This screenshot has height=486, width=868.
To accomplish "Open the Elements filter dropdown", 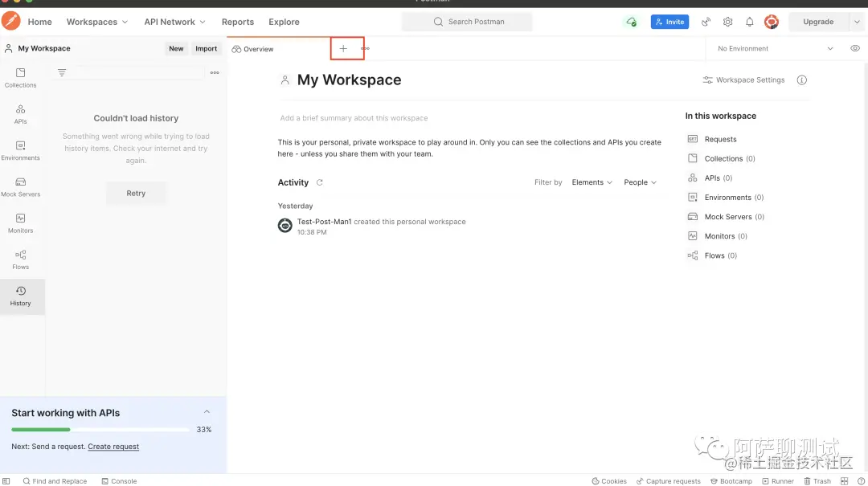I will tap(592, 182).
